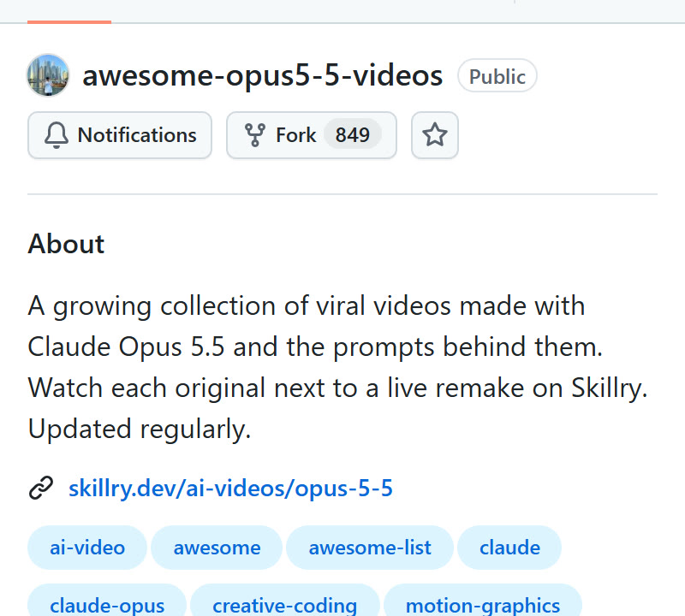This screenshot has height=616, width=685.
Task: Open the awesome-list topic tag
Action: (370, 548)
